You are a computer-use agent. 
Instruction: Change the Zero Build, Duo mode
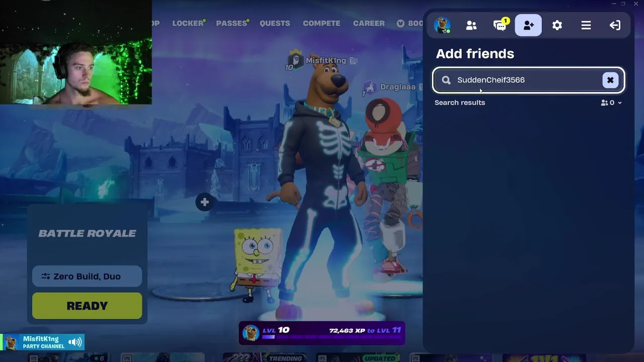(x=87, y=276)
